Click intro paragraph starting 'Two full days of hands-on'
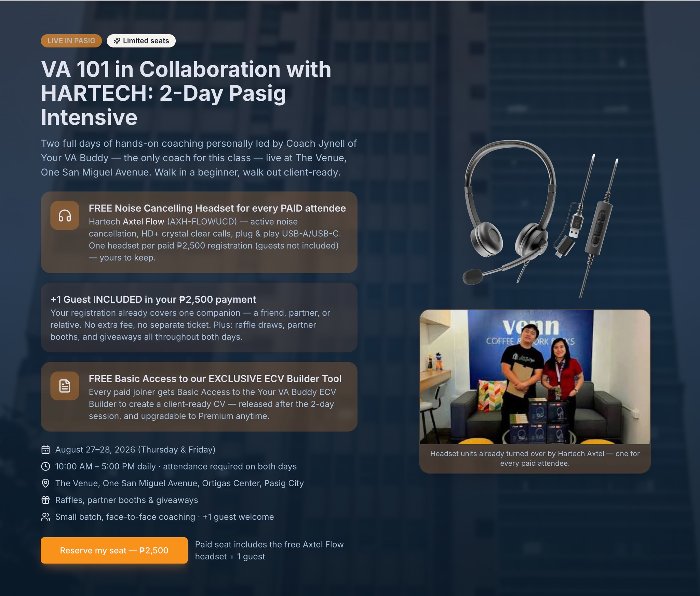This screenshot has width=700, height=596. 199,158
